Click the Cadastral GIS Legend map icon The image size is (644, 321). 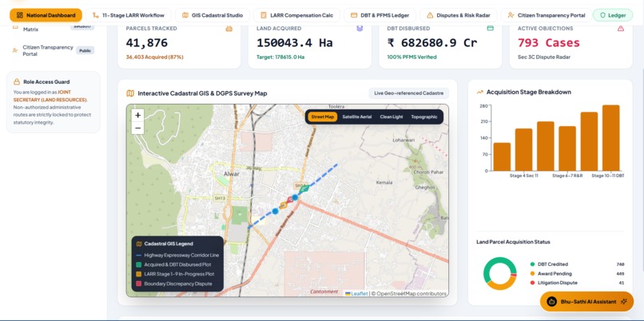click(139, 244)
